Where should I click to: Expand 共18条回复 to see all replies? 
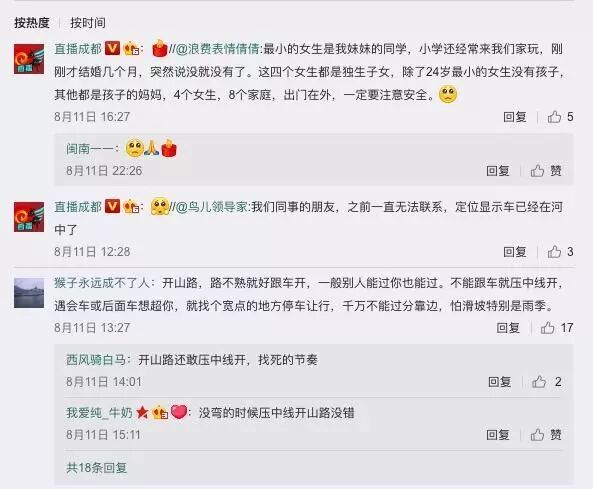point(96,468)
